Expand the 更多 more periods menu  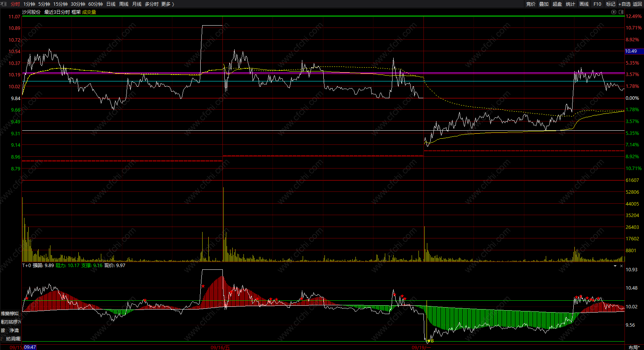168,4
